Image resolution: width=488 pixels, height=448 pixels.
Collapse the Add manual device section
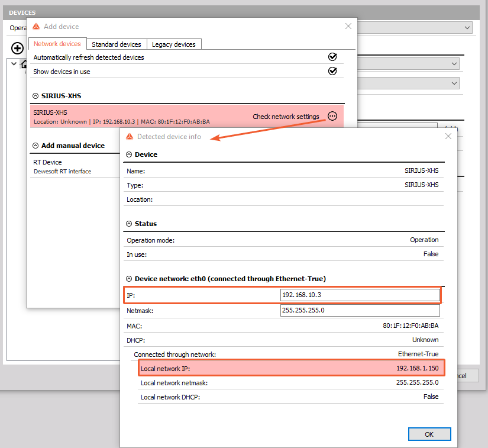pyautogui.click(x=35, y=146)
